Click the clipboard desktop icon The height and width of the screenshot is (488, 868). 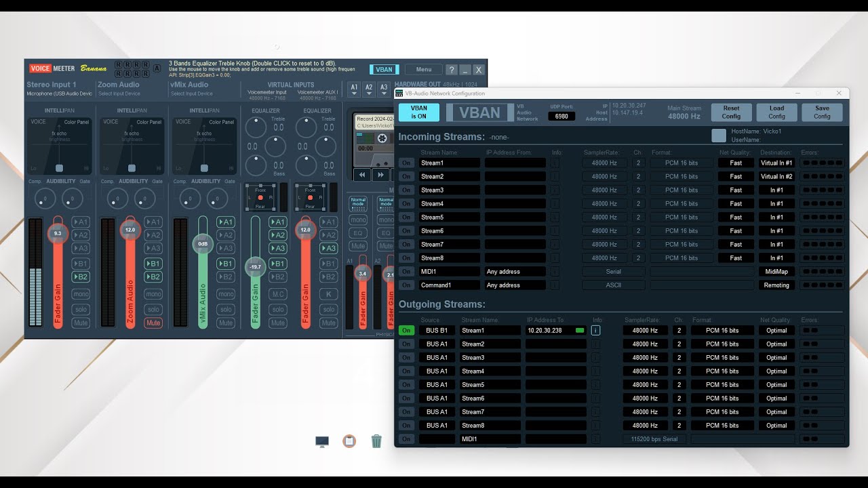(x=349, y=441)
